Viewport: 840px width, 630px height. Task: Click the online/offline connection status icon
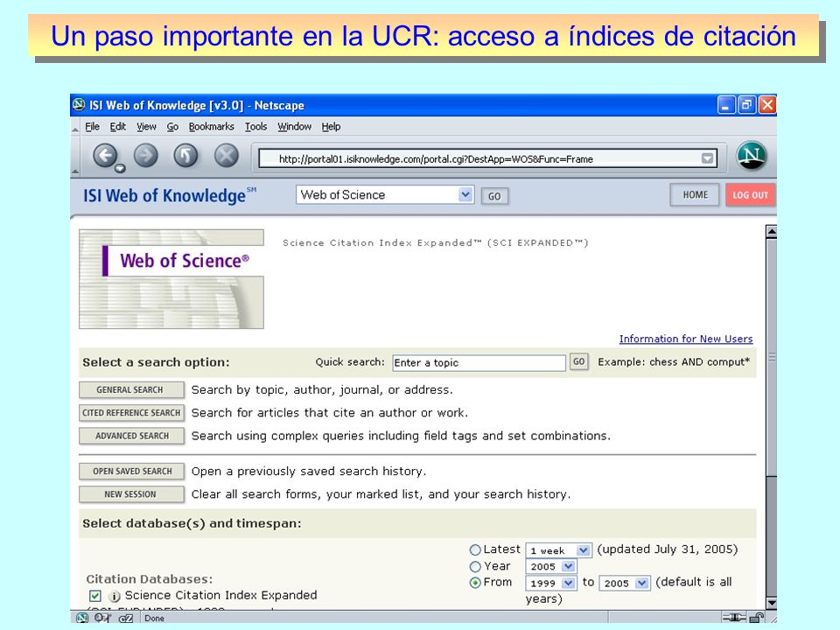[734, 618]
